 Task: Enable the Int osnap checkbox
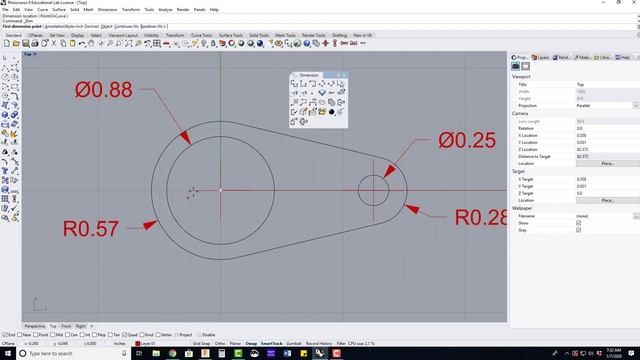[x=82, y=335]
